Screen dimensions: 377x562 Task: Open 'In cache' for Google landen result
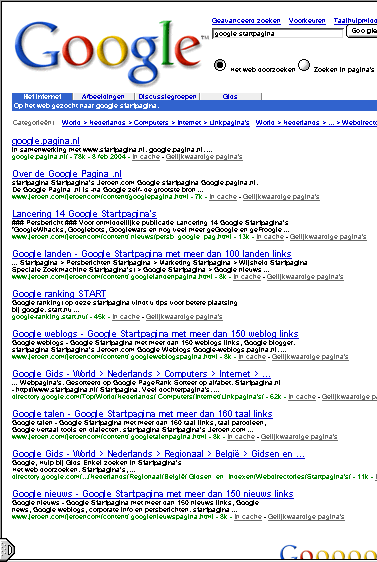247,277
